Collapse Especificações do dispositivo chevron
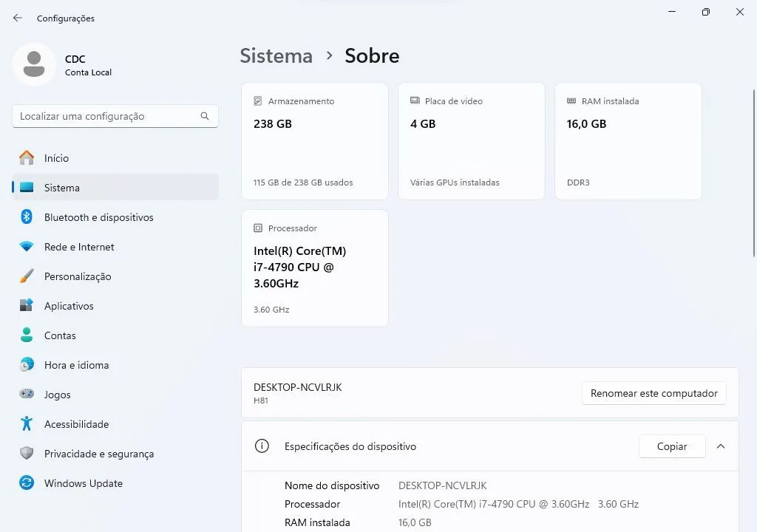The height and width of the screenshot is (532, 757). [x=720, y=446]
